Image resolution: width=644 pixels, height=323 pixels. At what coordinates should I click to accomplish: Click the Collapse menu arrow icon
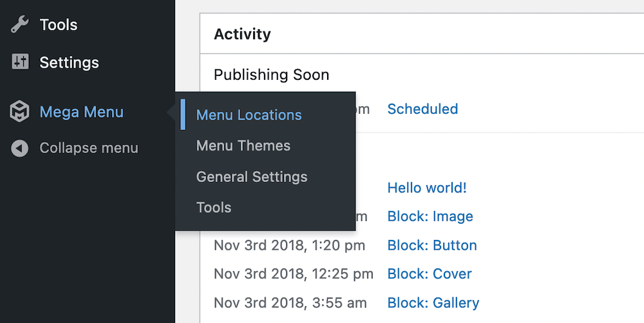click(20, 149)
